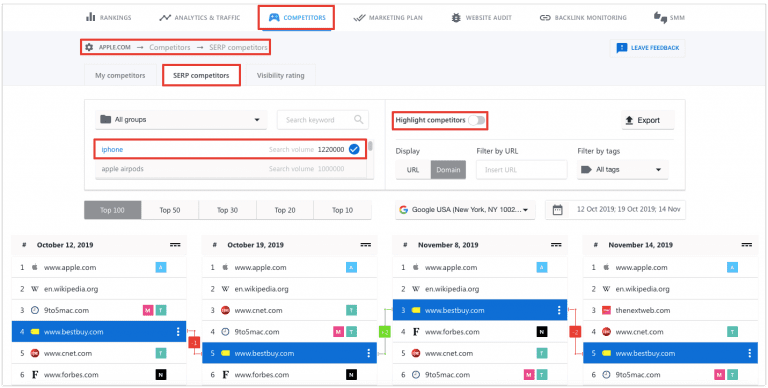Select the Competitors menu item
This screenshot has width=768, height=388.
297,18
